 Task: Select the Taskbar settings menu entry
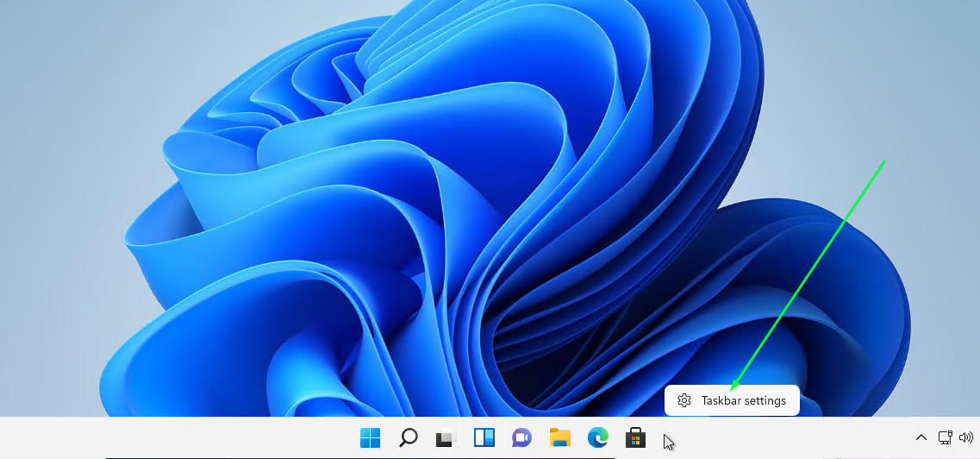(742, 400)
